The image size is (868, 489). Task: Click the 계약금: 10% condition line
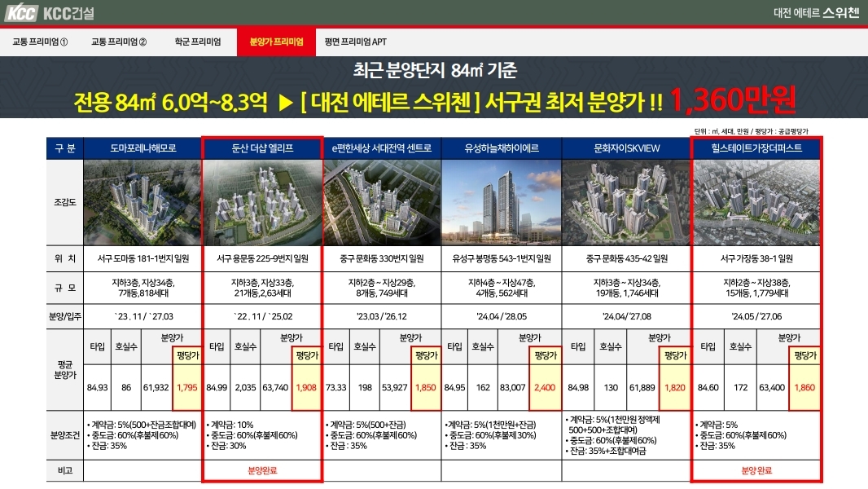pyautogui.click(x=230, y=425)
